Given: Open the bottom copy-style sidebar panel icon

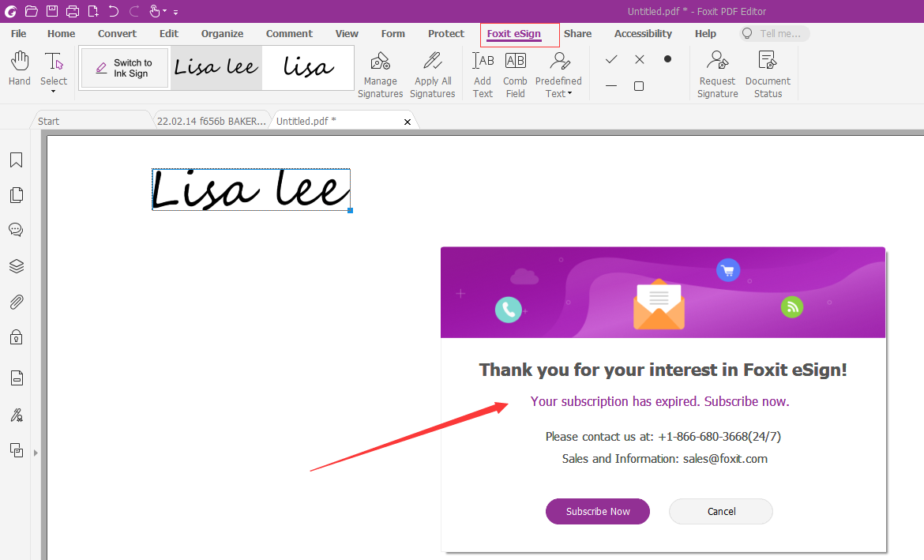Looking at the screenshot, I should [x=17, y=450].
